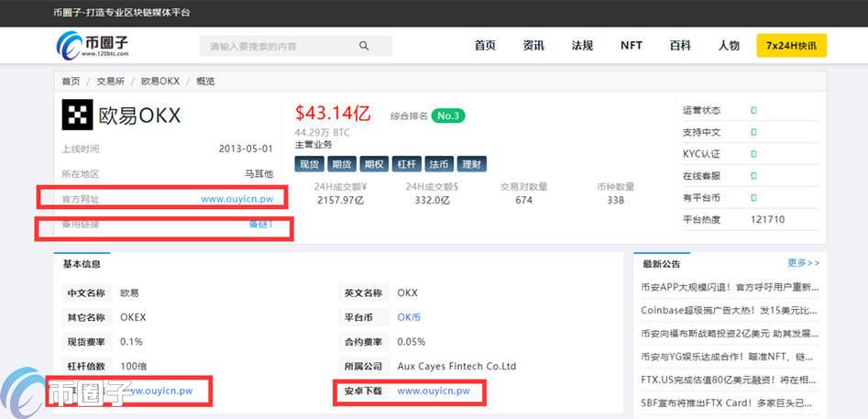Expand announcements with 更多>> link
Image resolution: width=868 pixels, height=419 pixels.
pyautogui.click(x=803, y=263)
